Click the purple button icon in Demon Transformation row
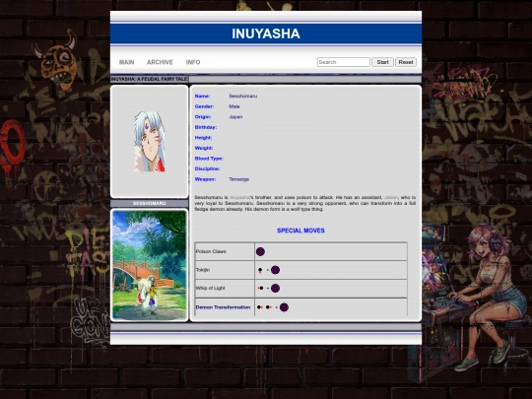 tap(284, 307)
